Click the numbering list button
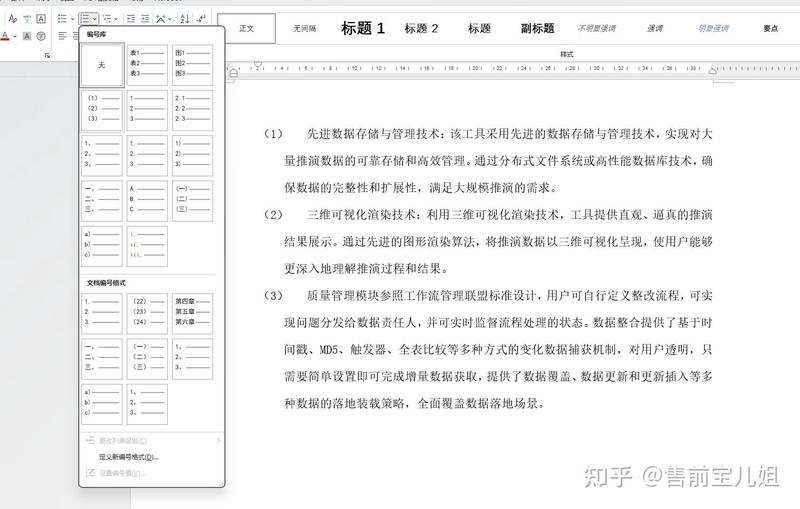800x509 pixels. (85, 19)
